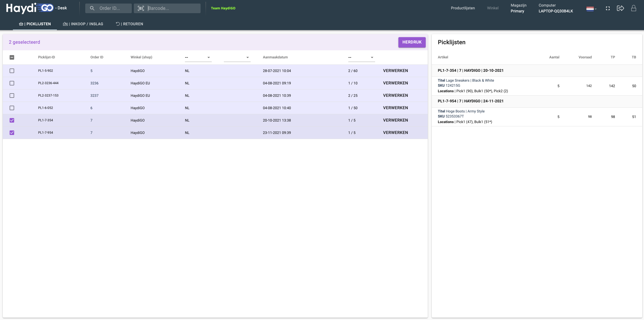Open Winkel in the top menu

tap(493, 8)
